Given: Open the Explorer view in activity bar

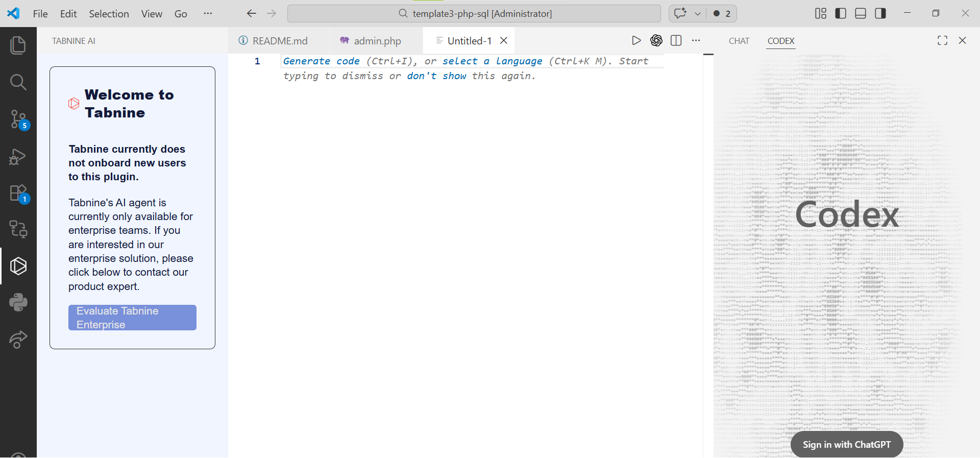Looking at the screenshot, I should point(18,45).
